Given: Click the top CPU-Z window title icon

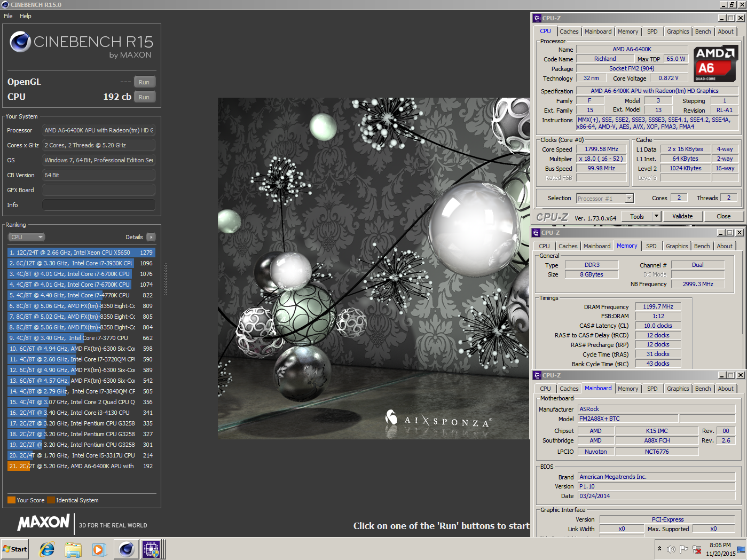Looking at the screenshot, I should [x=537, y=18].
